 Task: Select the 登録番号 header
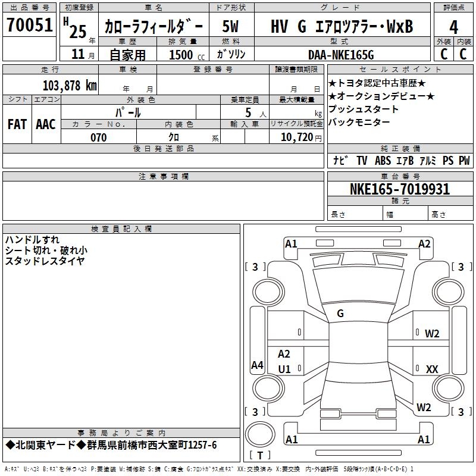[213, 69]
